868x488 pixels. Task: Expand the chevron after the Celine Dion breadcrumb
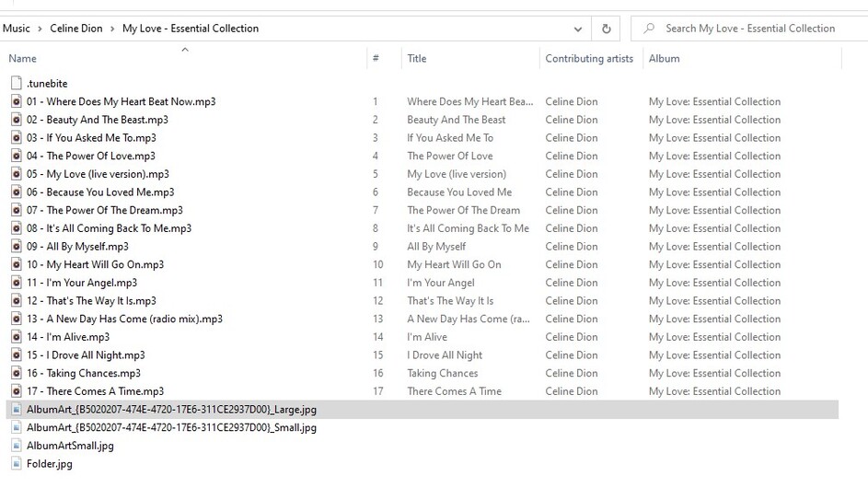112,29
